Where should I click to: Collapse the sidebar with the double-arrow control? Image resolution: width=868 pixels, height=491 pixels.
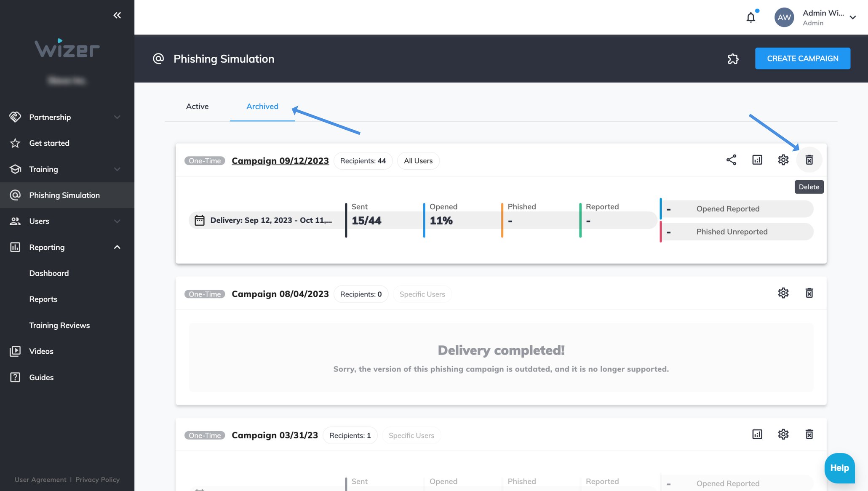pyautogui.click(x=117, y=15)
